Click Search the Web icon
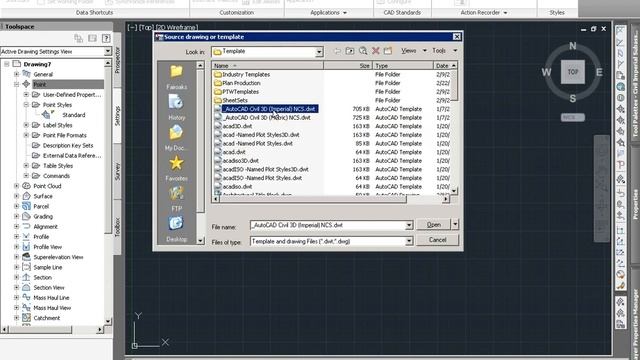Screen dimensions: 640x360 [363, 51]
